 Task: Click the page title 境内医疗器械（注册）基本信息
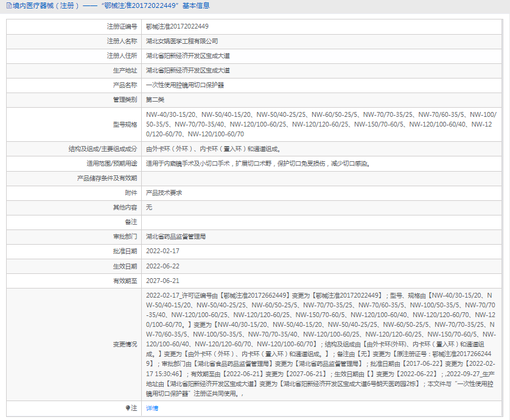click(111, 6)
